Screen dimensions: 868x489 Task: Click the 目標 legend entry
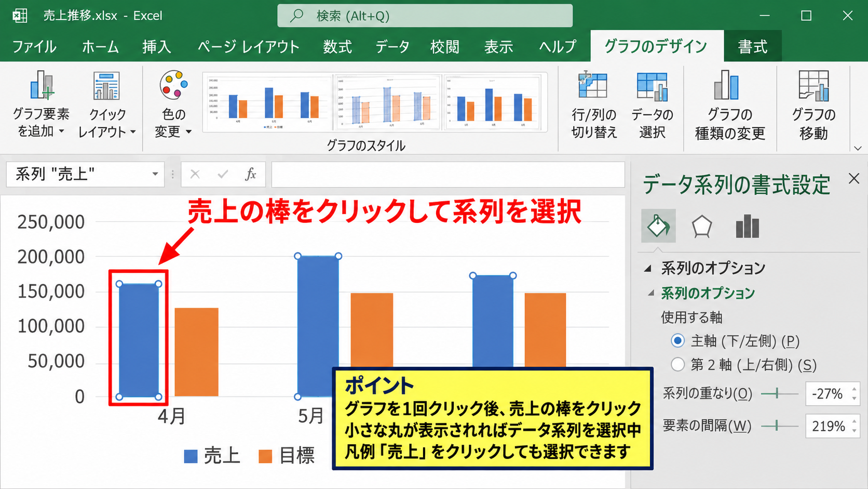click(x=287, y=456)
